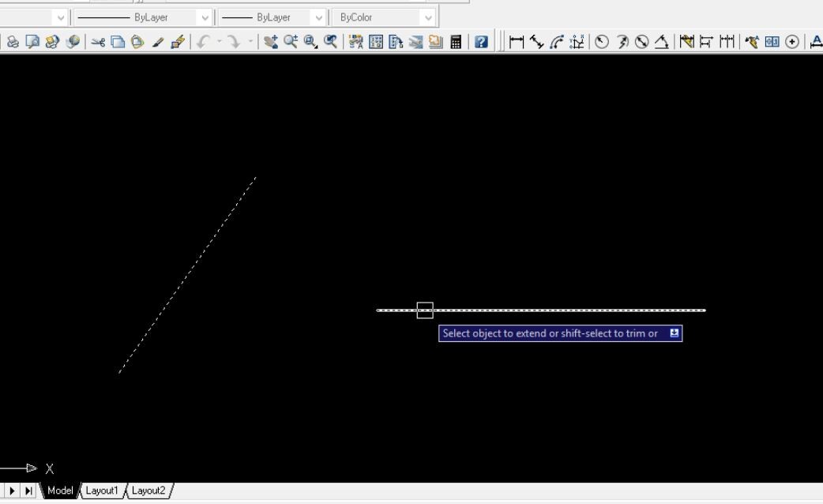Viewport: 823px width, 504px height.
Task: Open the QuickCalc calculator
Action: coord(456,43)
